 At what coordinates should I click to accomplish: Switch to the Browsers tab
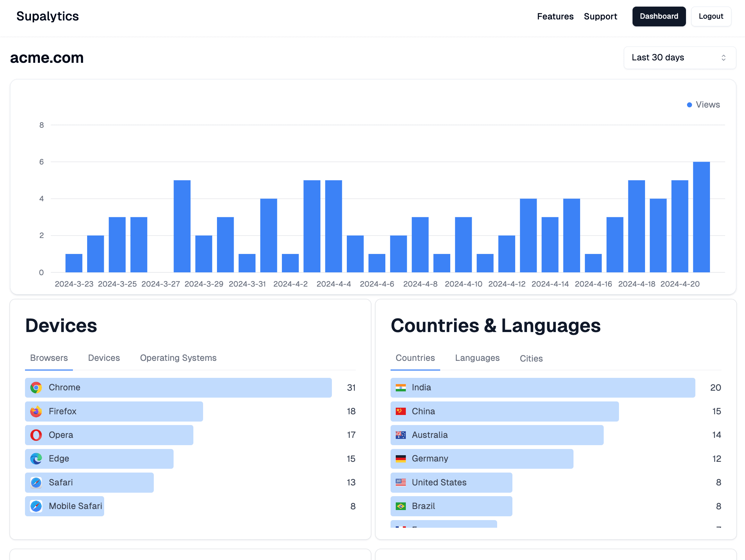49,358
